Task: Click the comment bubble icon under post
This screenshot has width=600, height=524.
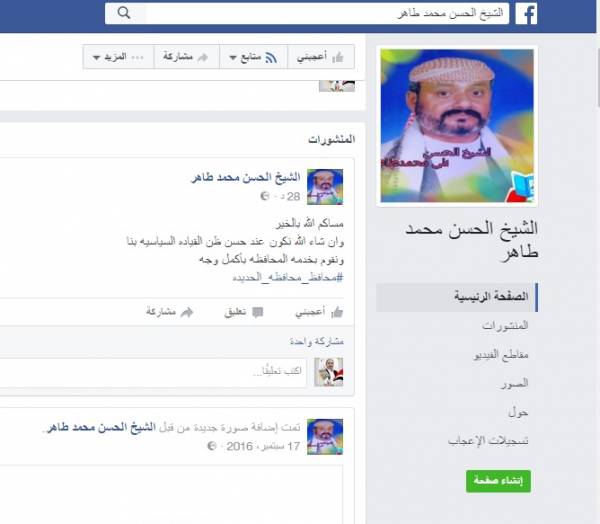Action: point(258,312)
